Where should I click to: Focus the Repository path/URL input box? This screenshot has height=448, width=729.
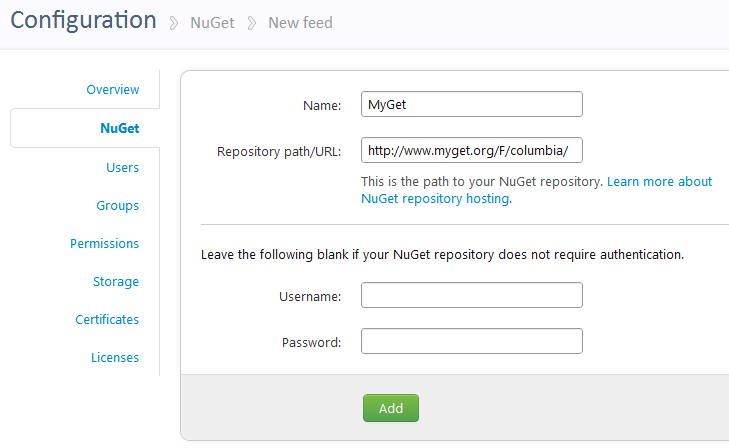pos(471,151)
